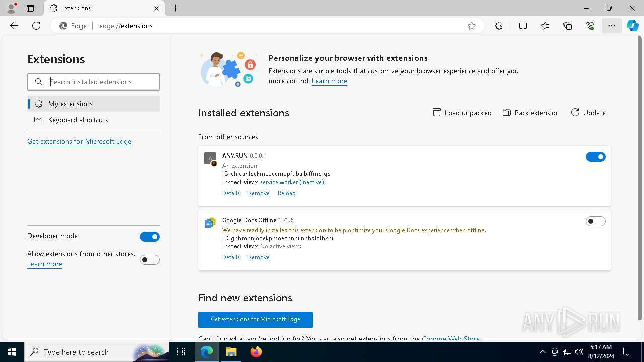Click the browser profile icon
The image size is (644, 362).
(11, 8)
